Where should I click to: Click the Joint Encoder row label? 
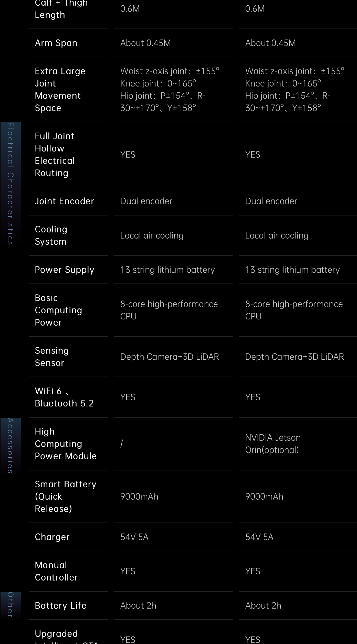pyautogui.click(x=65, y=201)
